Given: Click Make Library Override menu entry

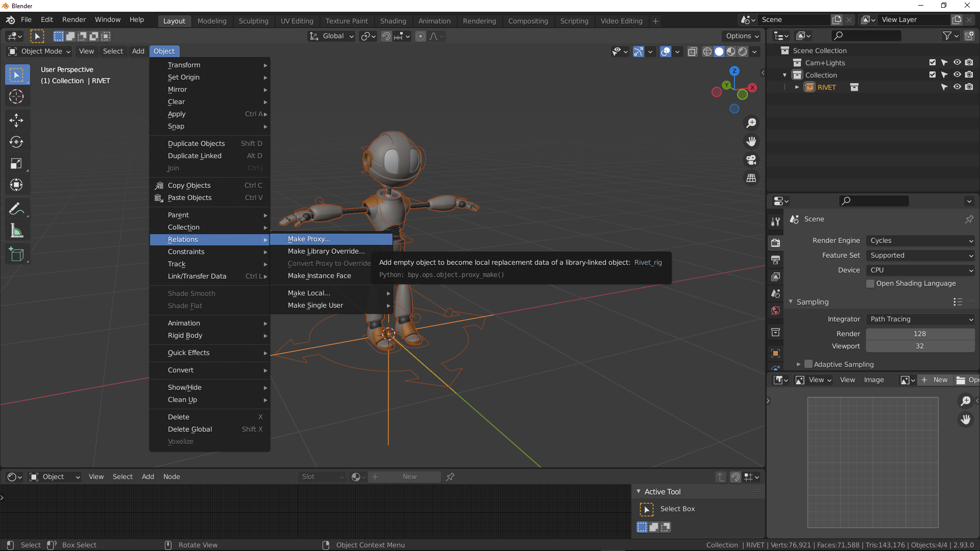Looking at the screenshot, I should [326, 251].
